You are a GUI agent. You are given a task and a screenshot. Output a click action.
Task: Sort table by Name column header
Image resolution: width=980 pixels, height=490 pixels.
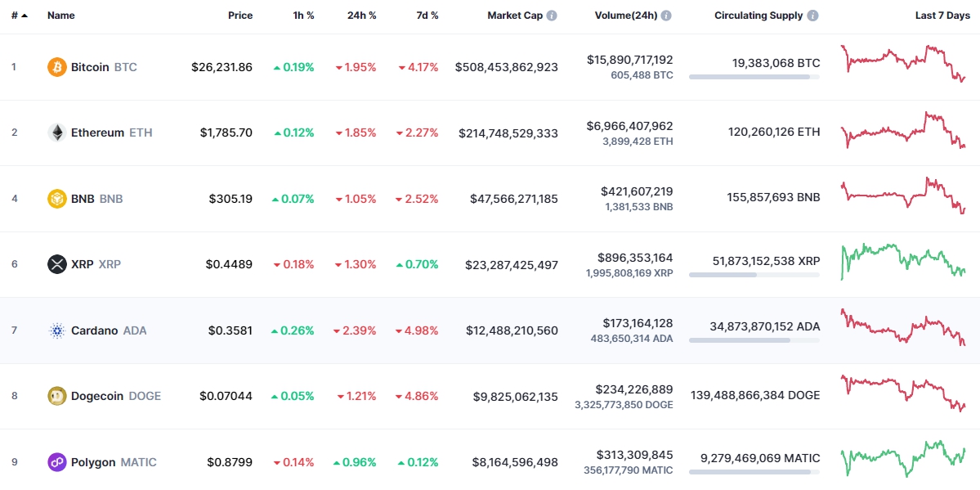point(61,16)
